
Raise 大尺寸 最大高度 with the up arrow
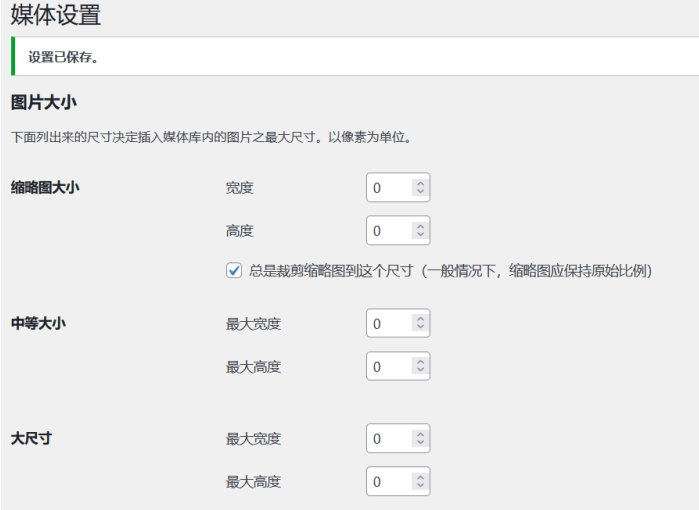420,477
